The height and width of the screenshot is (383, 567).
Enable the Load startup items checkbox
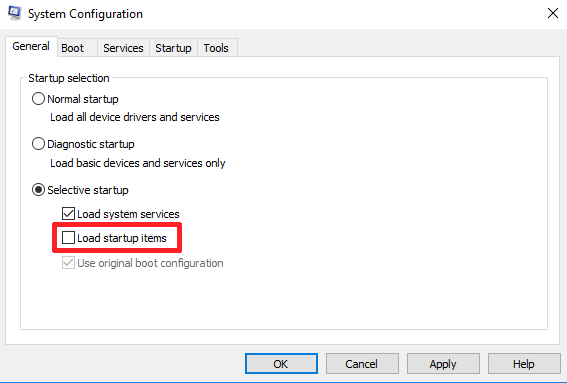click(68, 238)
